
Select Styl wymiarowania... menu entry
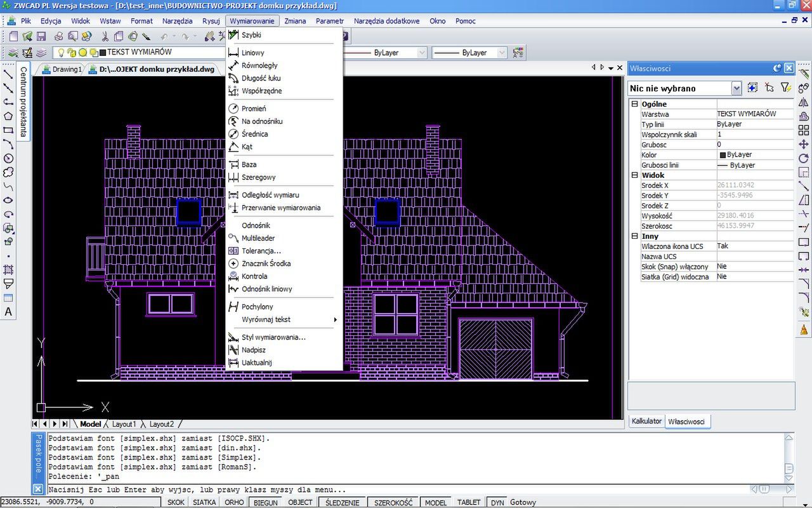[284, 337]
